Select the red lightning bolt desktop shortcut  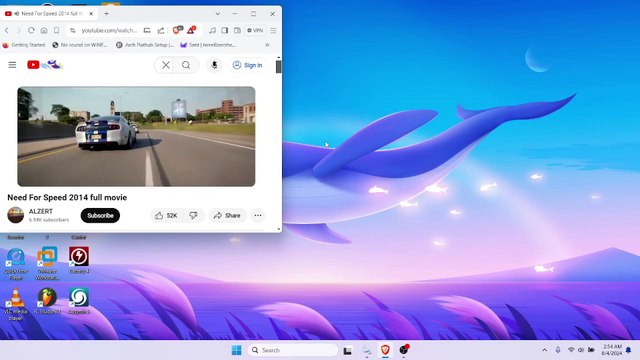(79, 260)
